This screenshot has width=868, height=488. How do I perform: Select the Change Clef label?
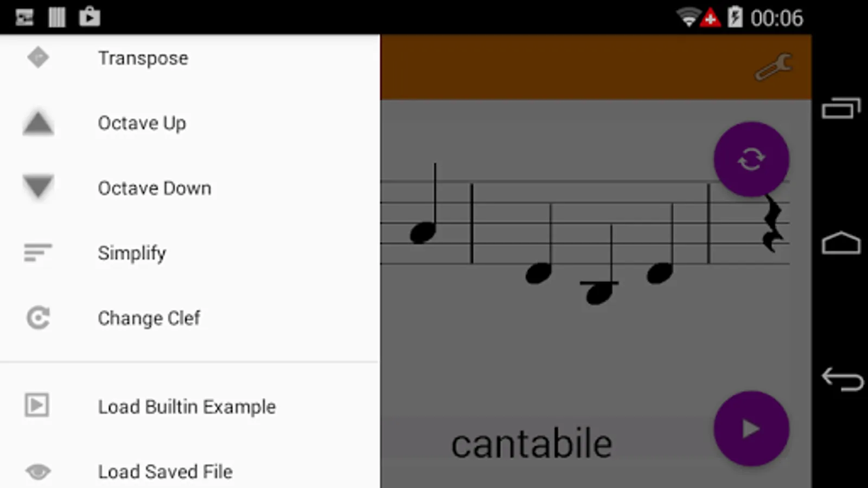pos(149,318)
